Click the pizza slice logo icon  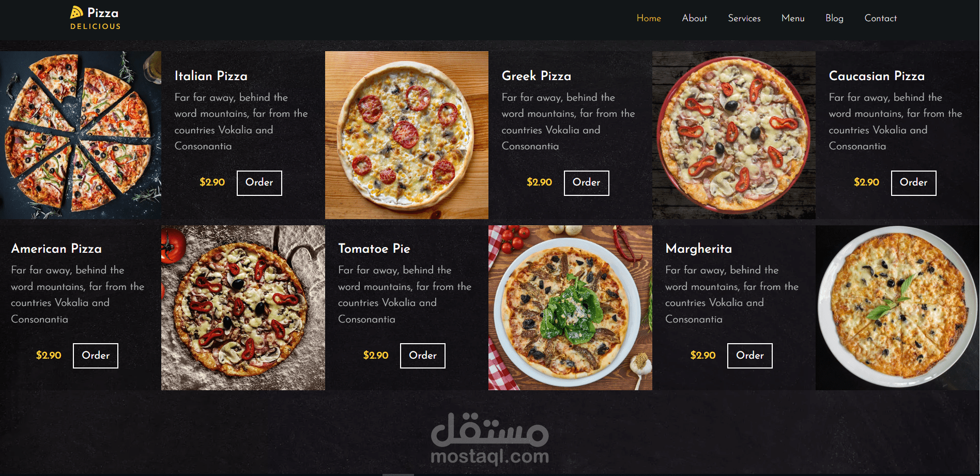76,12
